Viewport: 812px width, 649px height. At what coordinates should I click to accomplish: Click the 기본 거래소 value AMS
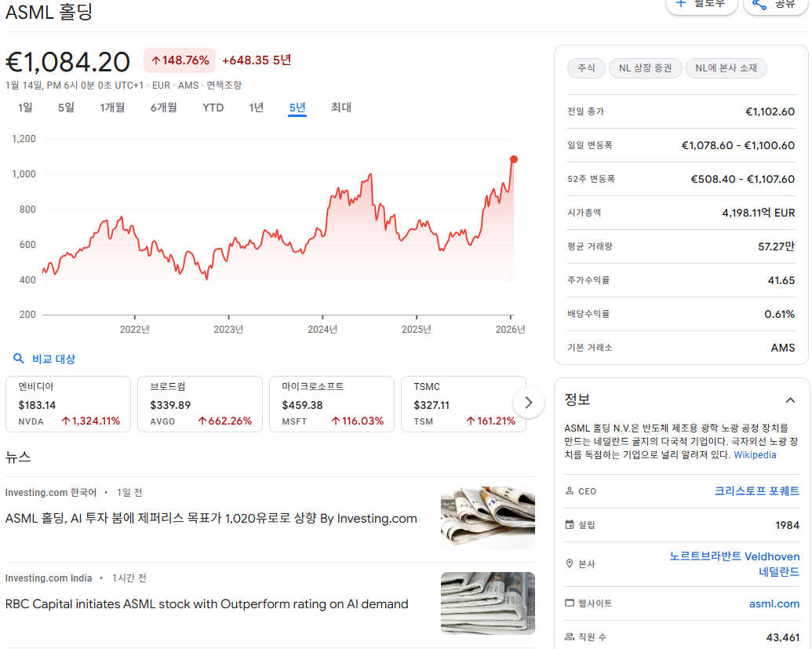click(x=782, y=348)
